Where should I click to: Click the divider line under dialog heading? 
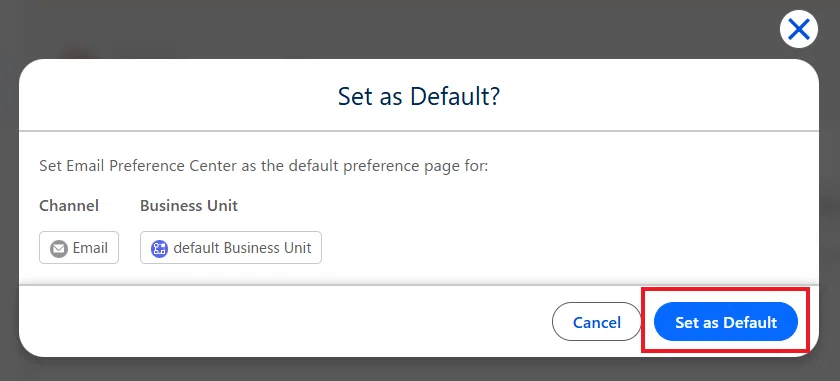click(x=419, y=131)
